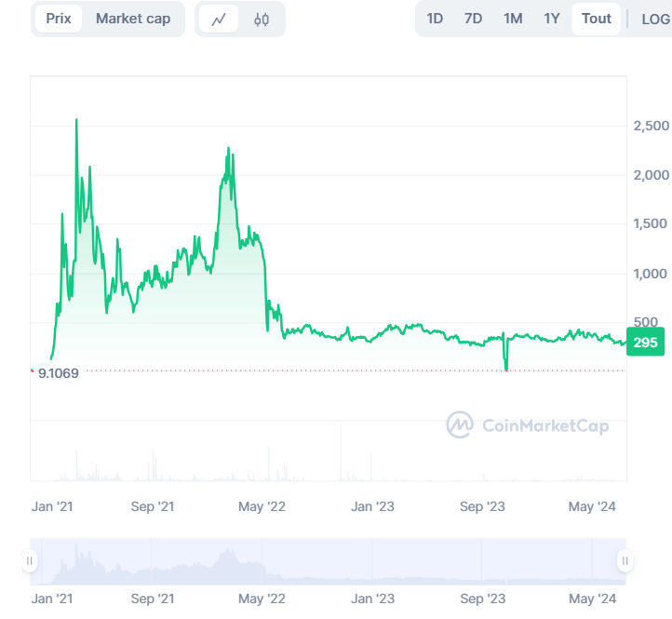
Task: Click the Sep '23 price dip point
Action: pyautogui.click(x=506, y=369)
